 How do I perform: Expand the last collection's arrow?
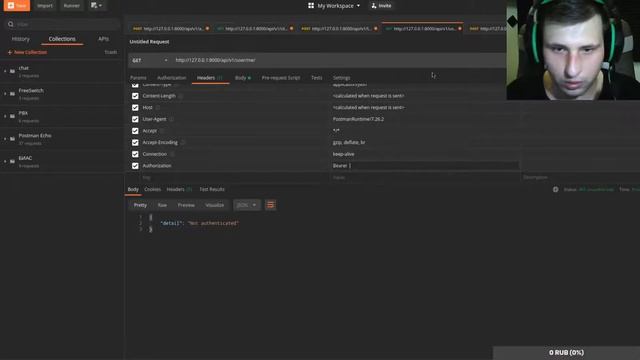coord(5,161)
